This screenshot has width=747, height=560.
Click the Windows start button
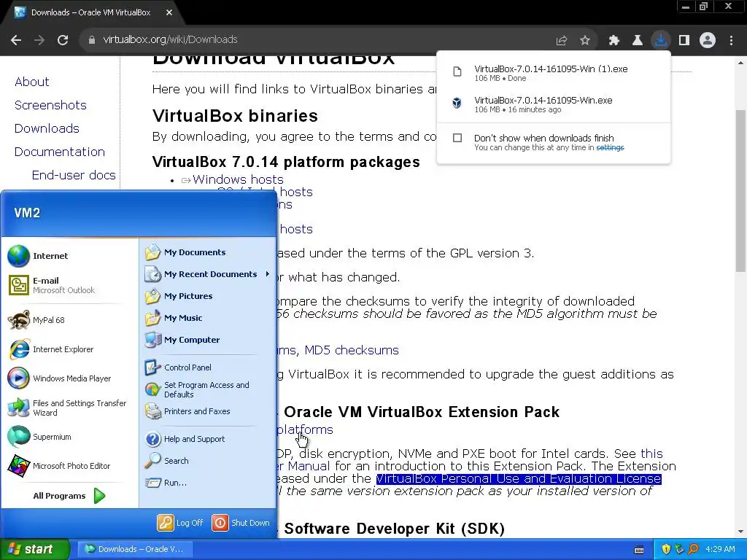tap(34, 549)
